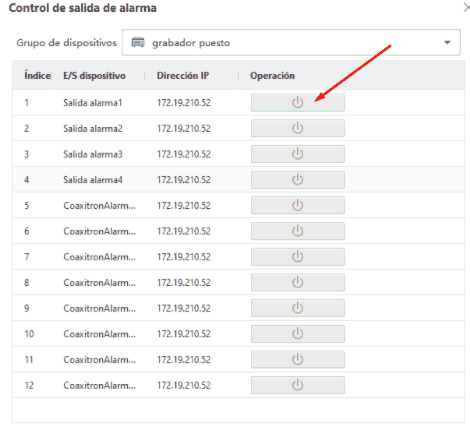This screenshot has height=438, width=470.
Task: Close the Control de salida de alarma dialog
Action: tap(467, 7)
